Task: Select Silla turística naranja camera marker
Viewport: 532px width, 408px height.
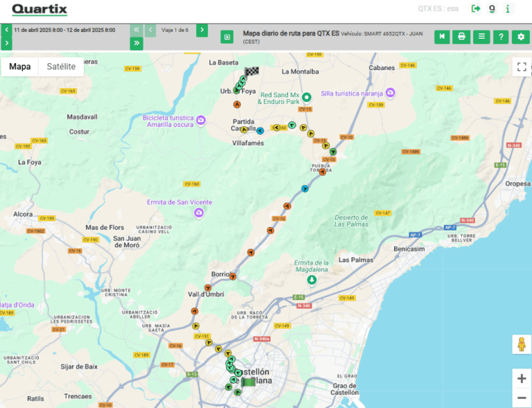Action: [391, 93]
